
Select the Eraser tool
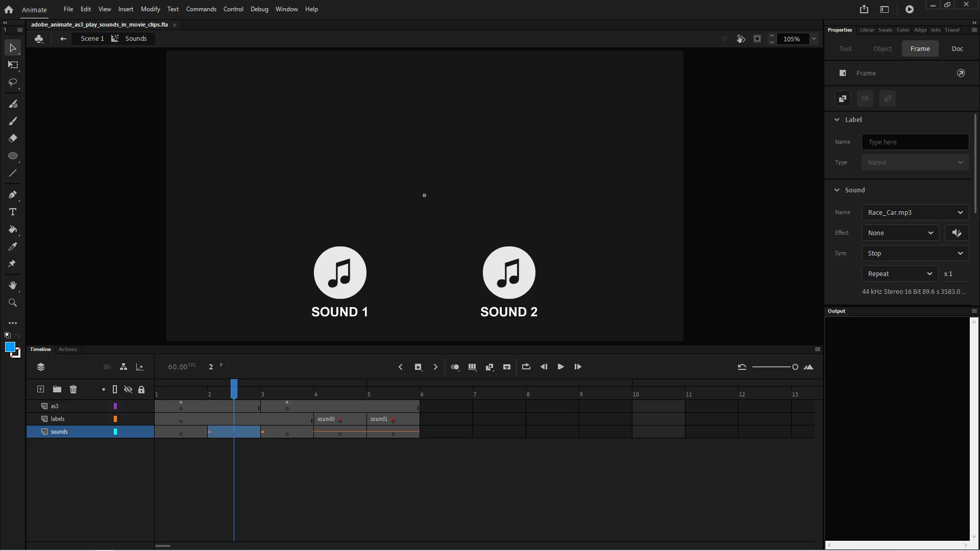(13, 138)
